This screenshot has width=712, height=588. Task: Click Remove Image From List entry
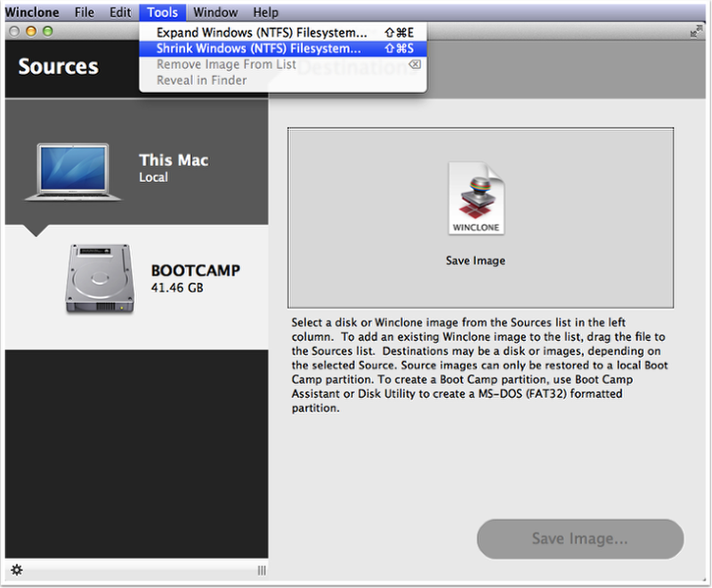tap(283, 64)
